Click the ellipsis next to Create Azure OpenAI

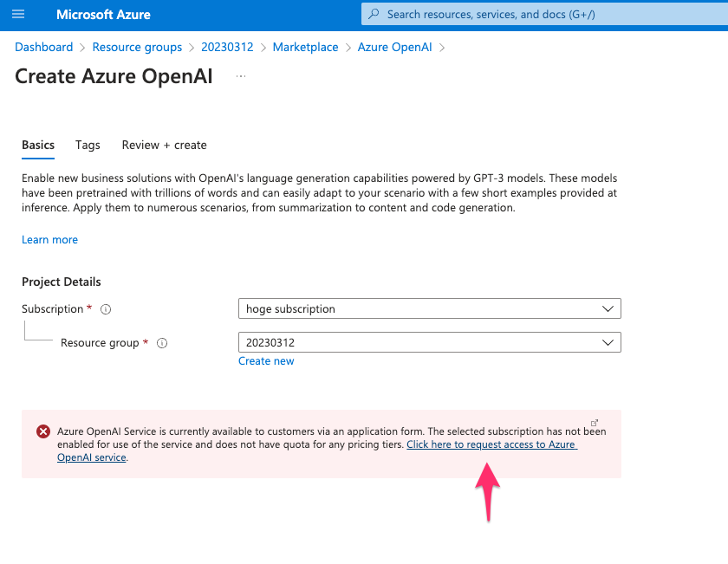coord(240,76)
